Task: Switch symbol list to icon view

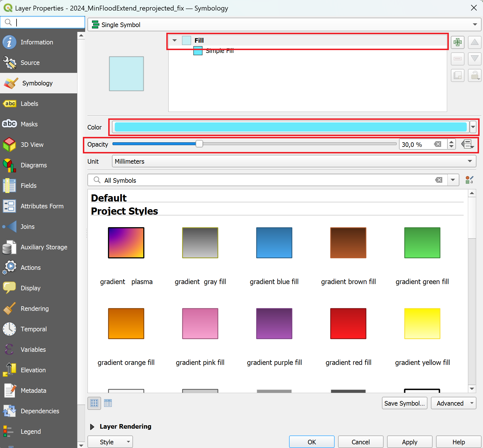Action: pos(94,403)
